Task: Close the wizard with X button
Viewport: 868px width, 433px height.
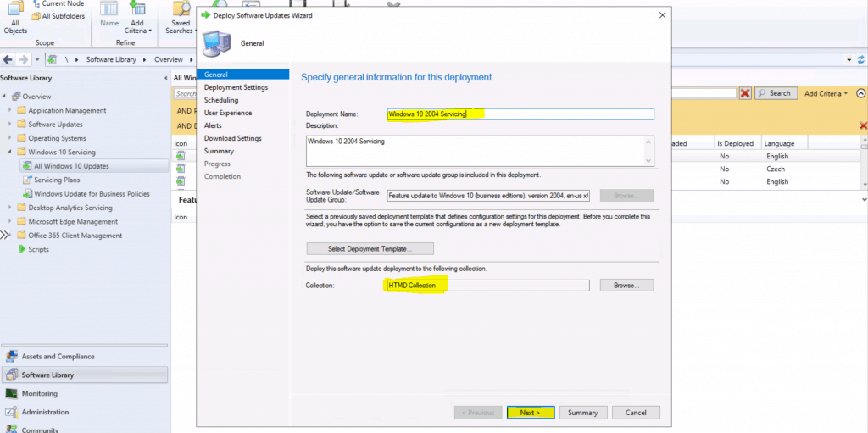Action: [662, 15]
